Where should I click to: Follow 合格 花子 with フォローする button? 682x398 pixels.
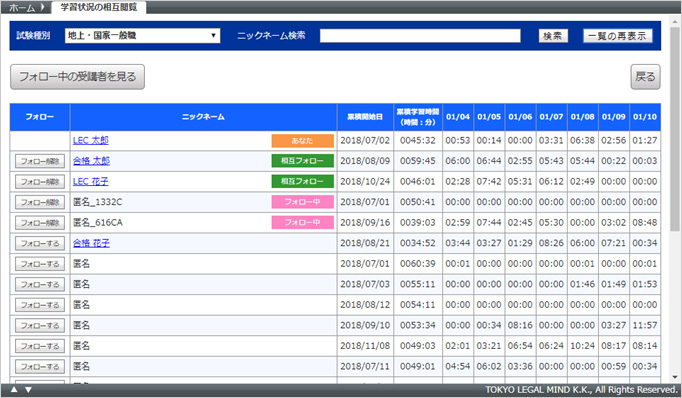(x=40, y=243)
